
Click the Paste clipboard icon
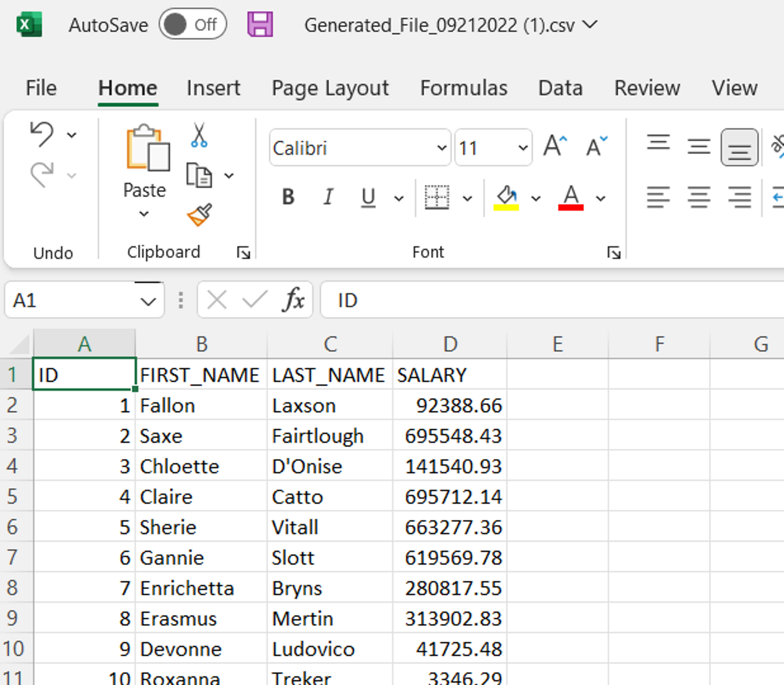[x=148, y=148]
